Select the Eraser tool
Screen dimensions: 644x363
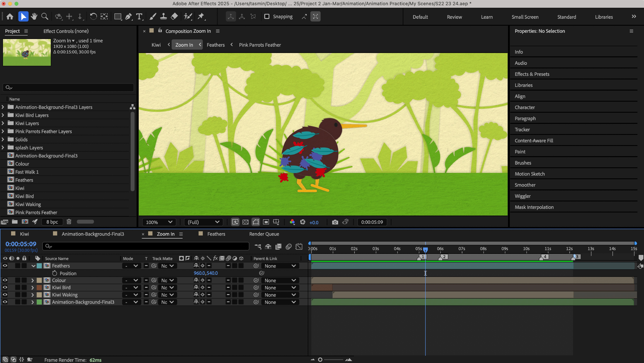174,17
